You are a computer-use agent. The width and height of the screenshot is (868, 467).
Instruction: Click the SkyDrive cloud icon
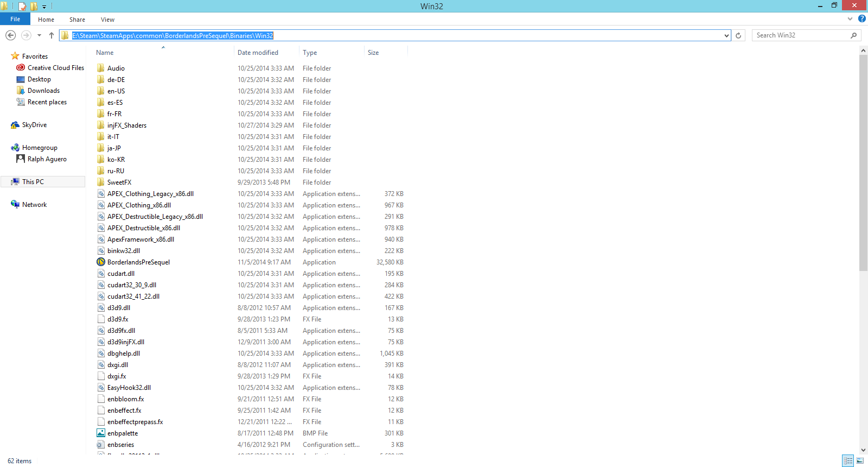[15, 125]
